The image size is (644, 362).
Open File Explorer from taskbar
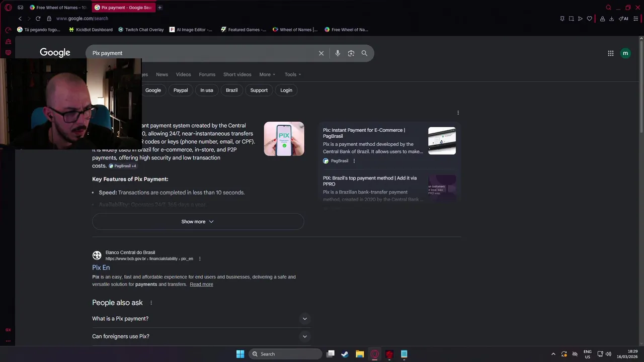coord(360,354)
